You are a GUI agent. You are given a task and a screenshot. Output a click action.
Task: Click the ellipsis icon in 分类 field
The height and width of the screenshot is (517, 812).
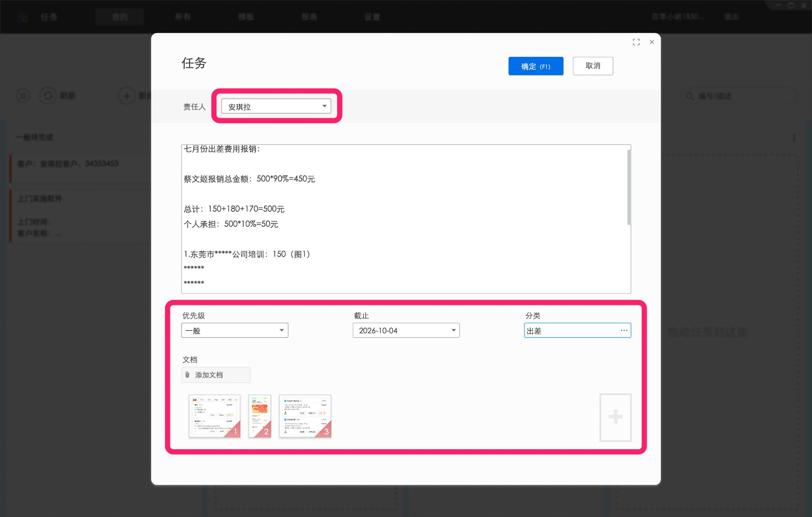tap(624, 331)
